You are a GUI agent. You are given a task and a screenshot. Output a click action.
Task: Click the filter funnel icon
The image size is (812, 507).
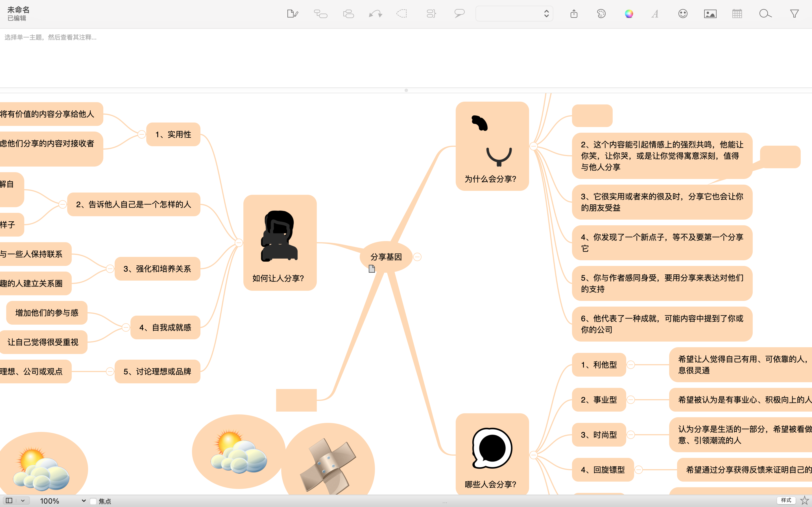point(794,14)
